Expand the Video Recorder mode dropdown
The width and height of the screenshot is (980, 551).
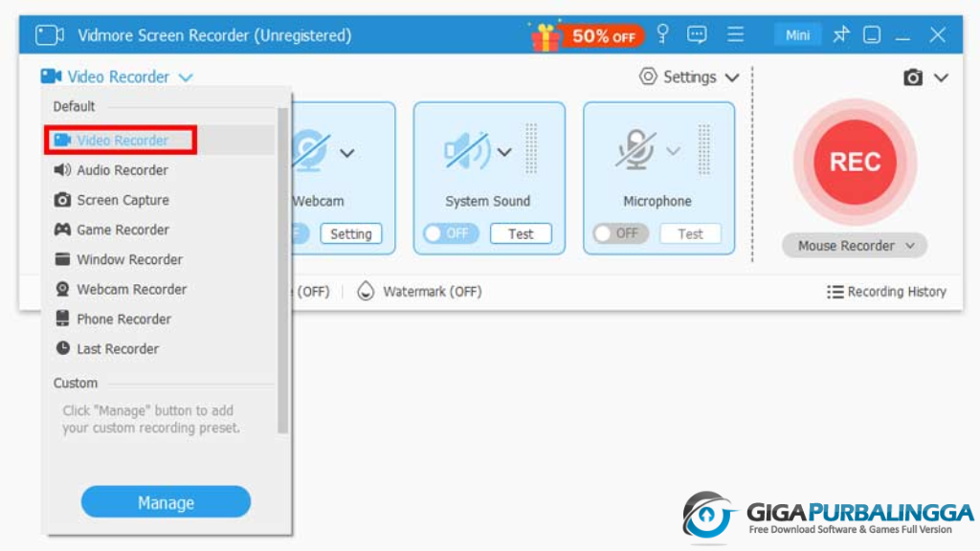[185, 77]
